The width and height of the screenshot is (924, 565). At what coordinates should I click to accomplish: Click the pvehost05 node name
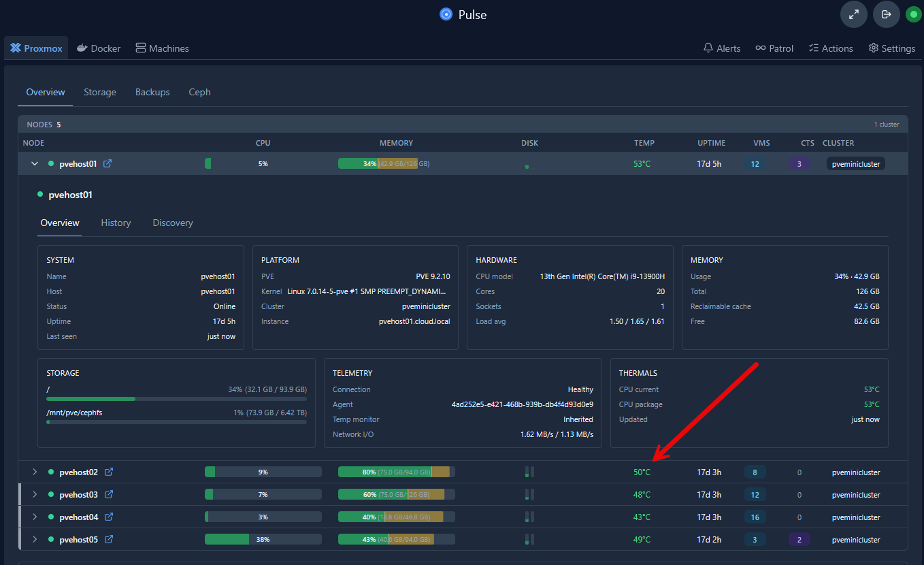click(x=79, y=539)
